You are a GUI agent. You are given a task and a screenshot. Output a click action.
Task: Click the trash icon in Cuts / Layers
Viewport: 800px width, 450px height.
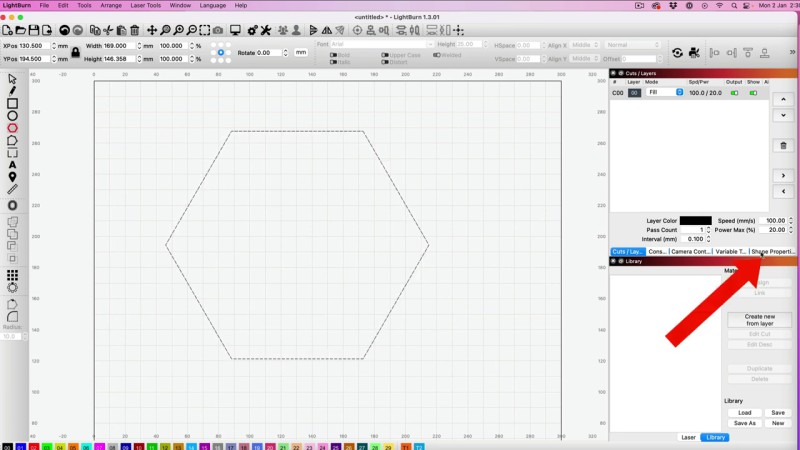click(x=783, y=145)
